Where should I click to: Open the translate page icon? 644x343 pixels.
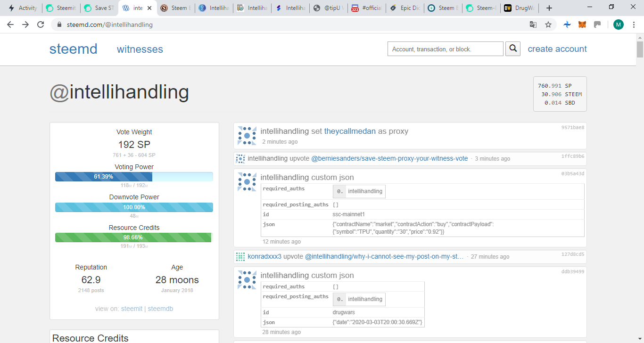click(x=533, y=24)
